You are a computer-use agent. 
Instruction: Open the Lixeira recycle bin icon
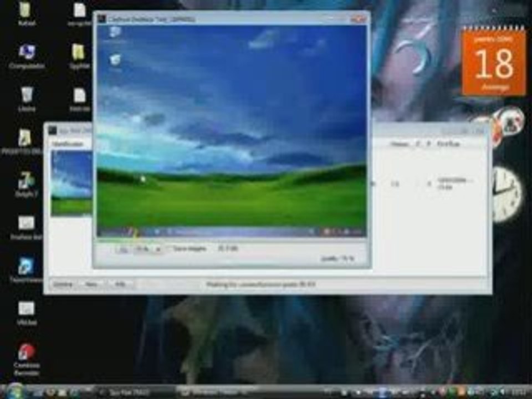point(27,99)
